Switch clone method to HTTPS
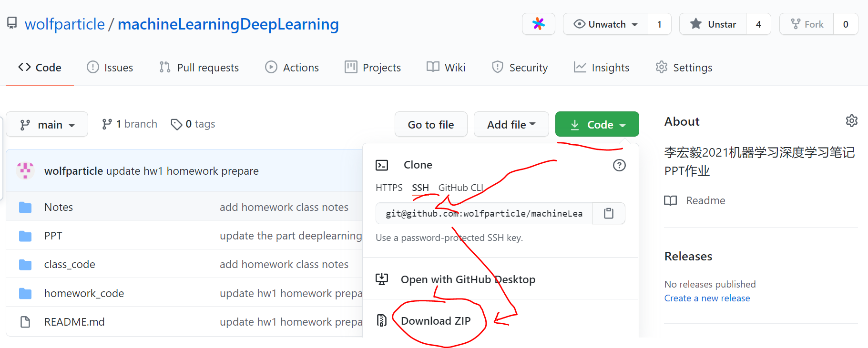 pyautogui.click(x=389, y=188)
